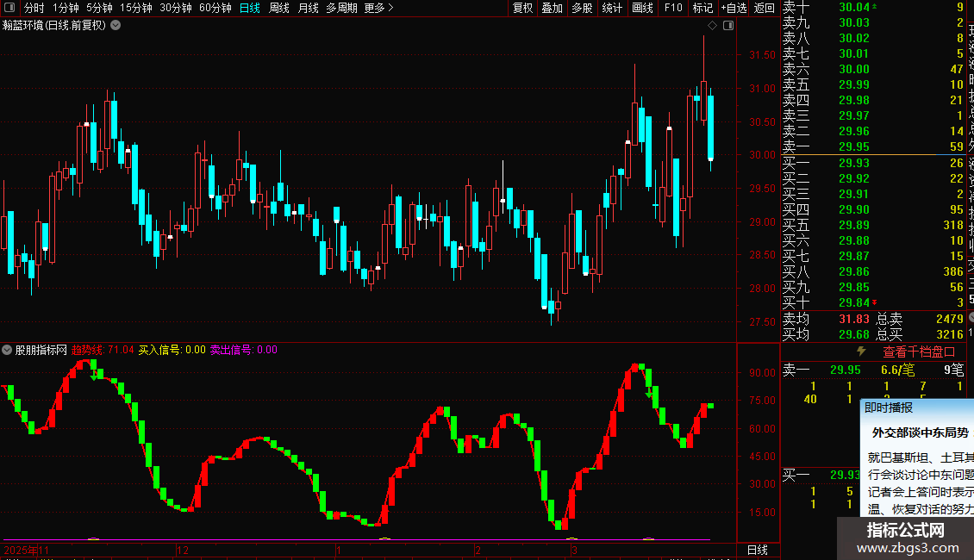
Task: Select the 买五 29.89 bid row
Action: point(873,225)
